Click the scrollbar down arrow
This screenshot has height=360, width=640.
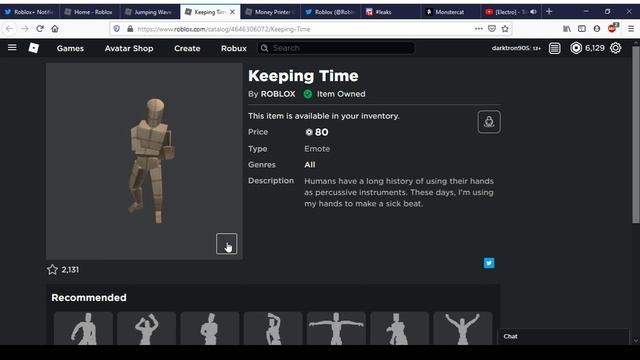[636, 341]
